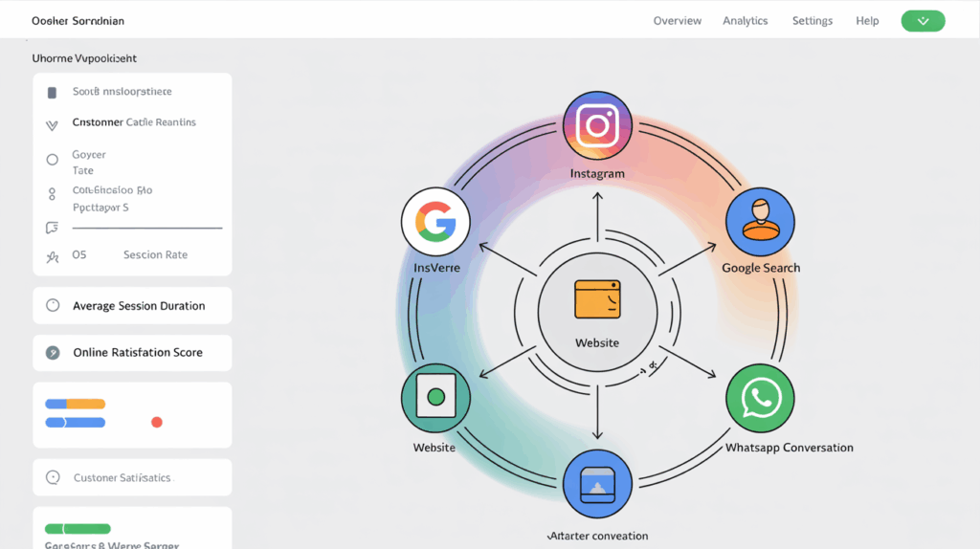Collapse the Cnstonner Catfie Reantins chevron

pyautogui.click(x=52, y=125)
